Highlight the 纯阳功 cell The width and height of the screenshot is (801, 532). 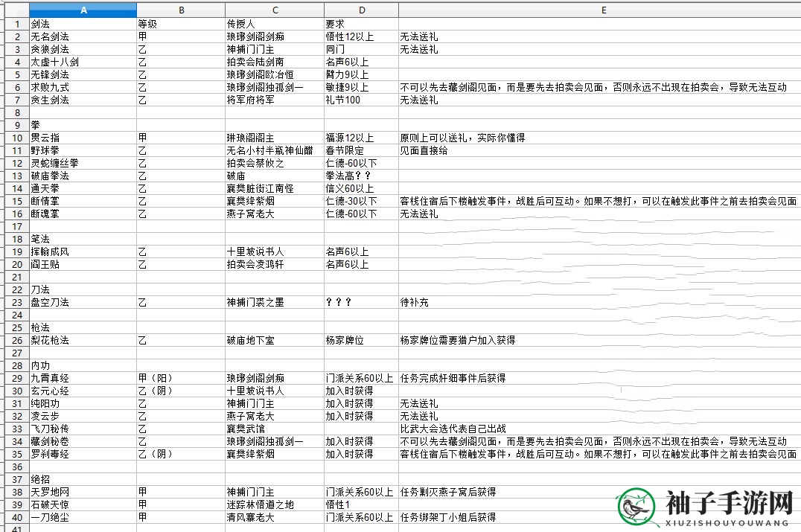tap(83, 404)
